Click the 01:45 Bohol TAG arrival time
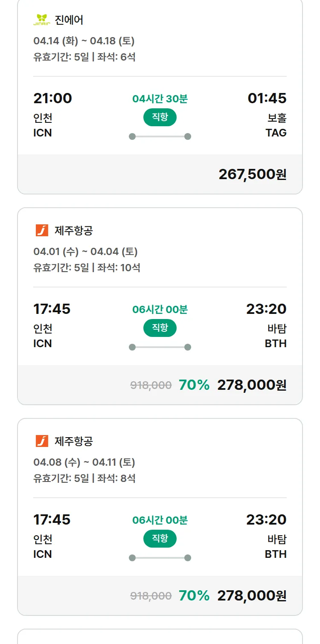 click(x=267, y=99)
